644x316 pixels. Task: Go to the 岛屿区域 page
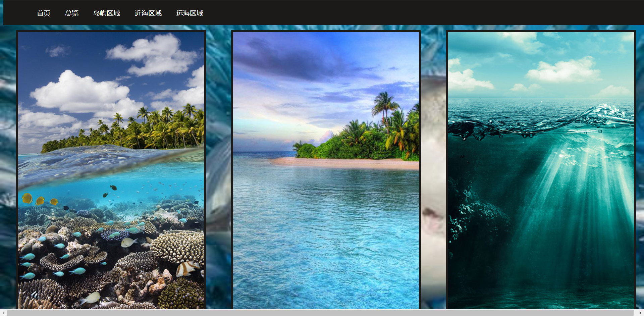pyautogui.click(x=106, y=13)
